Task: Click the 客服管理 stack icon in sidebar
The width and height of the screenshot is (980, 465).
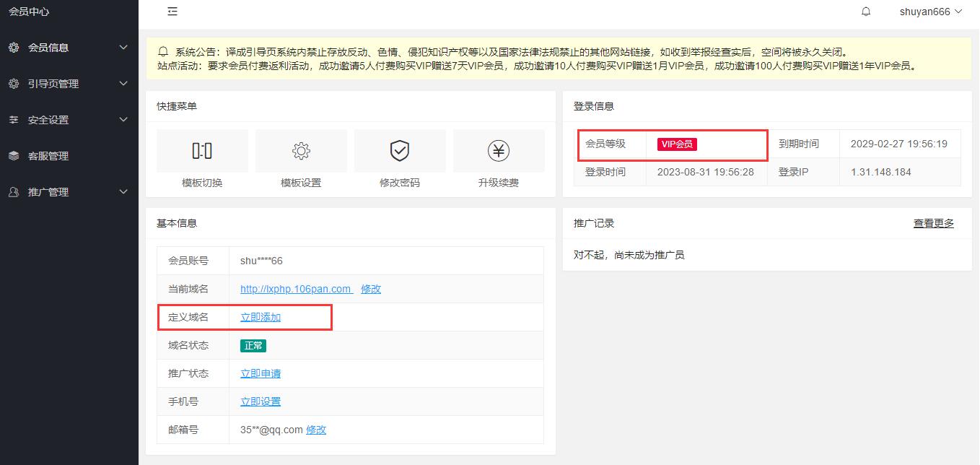Action: click(x=14, y=156)
